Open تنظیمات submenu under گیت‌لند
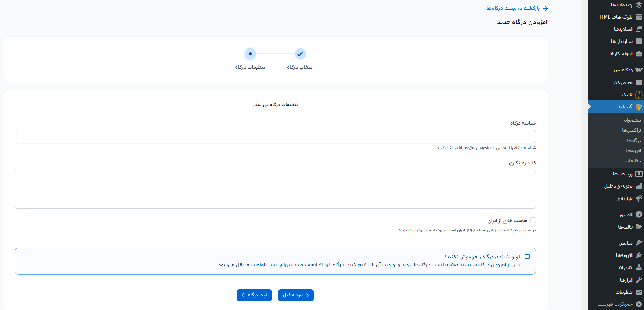644x310 pixels. pyautogui.click(x=633, y=161)
